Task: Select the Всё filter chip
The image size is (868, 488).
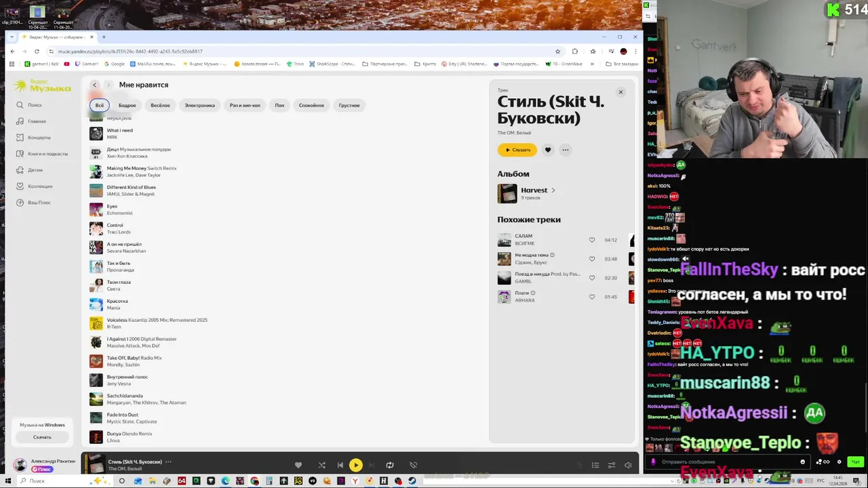Action: click(99, 105)
